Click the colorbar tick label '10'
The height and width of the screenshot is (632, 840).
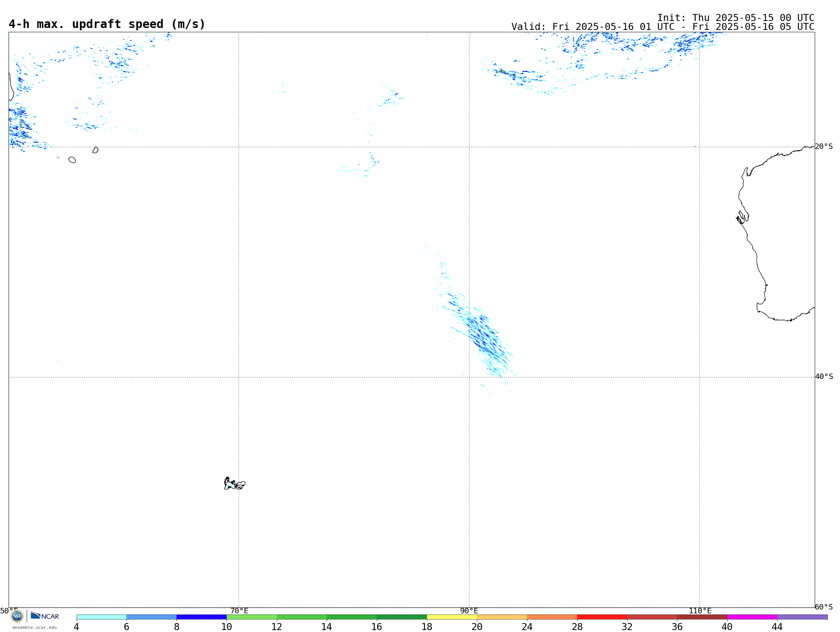coord(227,627)
